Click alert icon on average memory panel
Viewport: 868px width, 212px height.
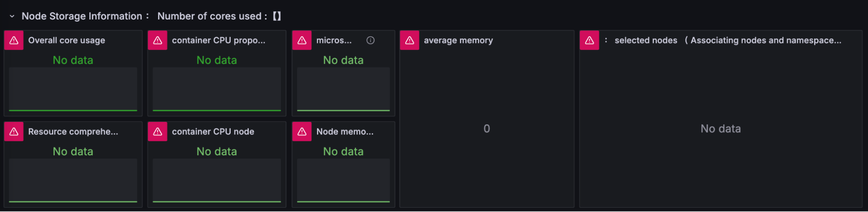[x=409, y=40]
